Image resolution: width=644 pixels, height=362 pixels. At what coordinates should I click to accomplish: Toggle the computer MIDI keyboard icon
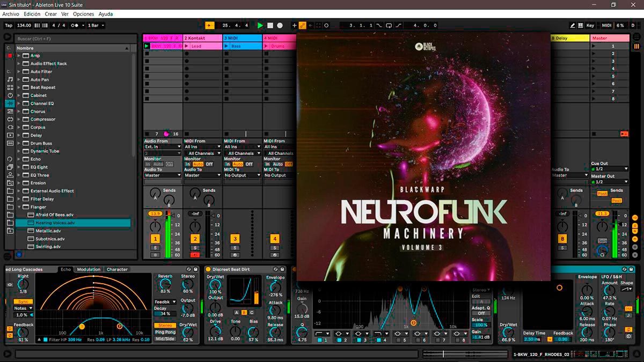pyautogui.click(x=581, y=25)
